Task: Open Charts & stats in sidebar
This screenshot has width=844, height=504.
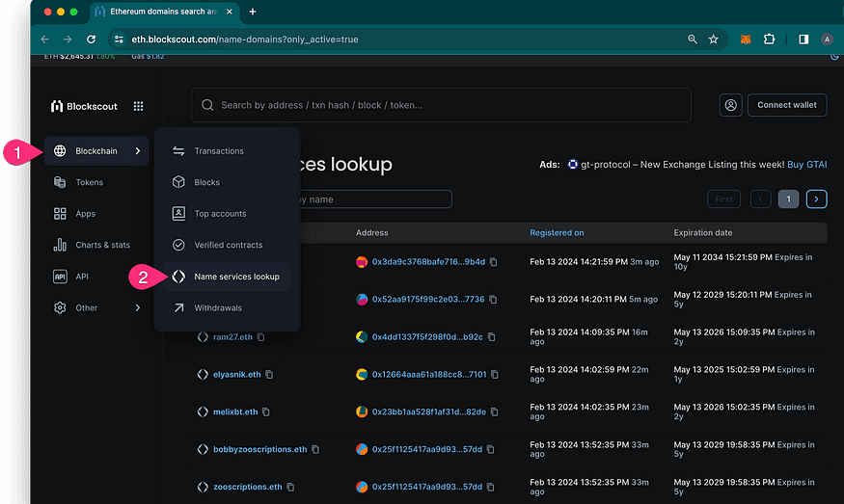Action: (x=92, y=245)
